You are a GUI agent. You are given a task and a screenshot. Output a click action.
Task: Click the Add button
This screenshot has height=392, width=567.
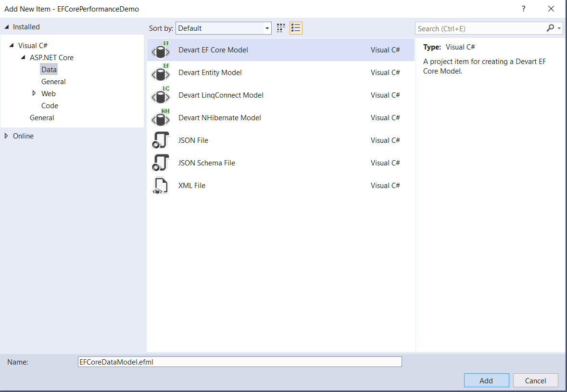[x=486, y=380]
